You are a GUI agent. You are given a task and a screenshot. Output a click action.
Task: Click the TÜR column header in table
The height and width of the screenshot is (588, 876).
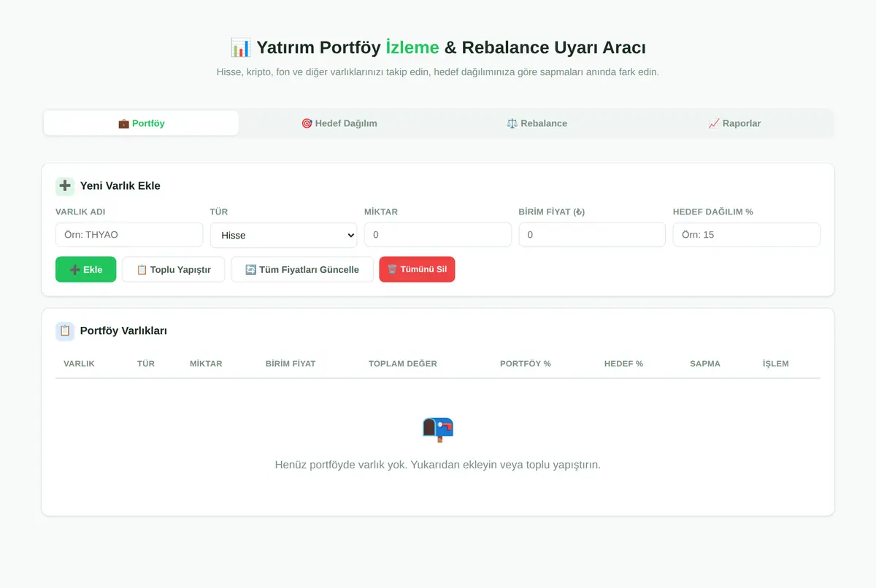[146, 363]
